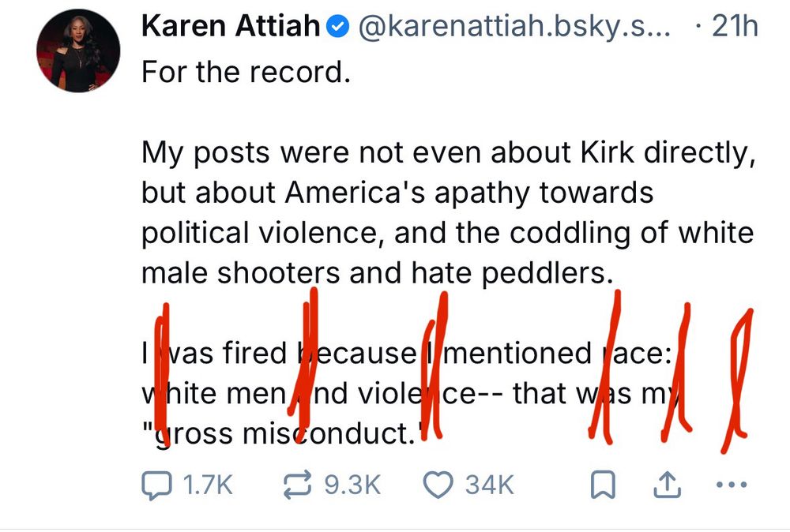
Task: Open the three-dot more options menu
Action: (732, 485)
